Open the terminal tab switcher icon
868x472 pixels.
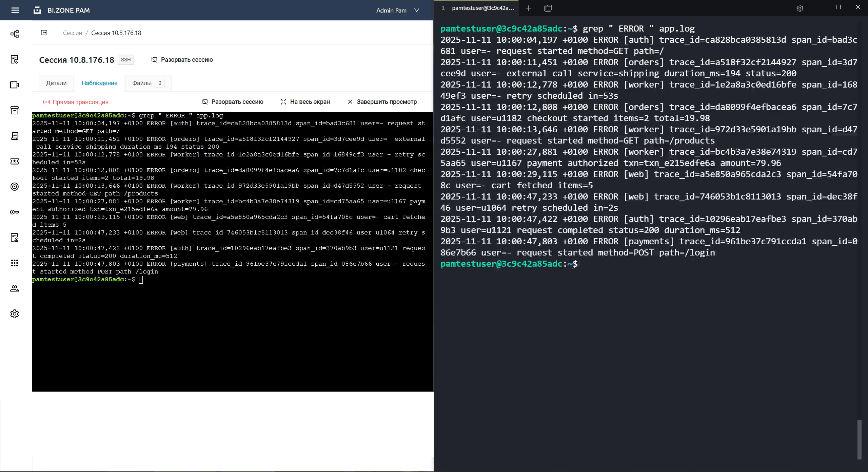tap(548, 8)
